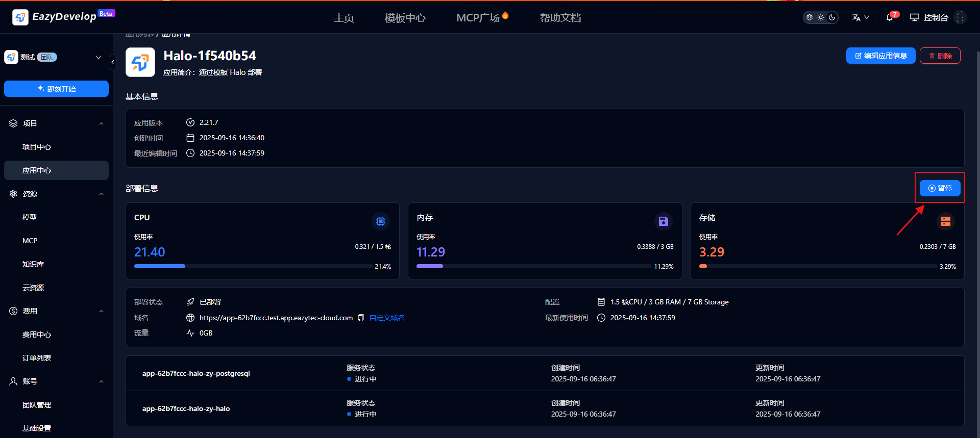Select the app-62b7fccc-halo-zy-postgresql service row
This screenshot has width=980, height=438.
(x=196, y=373)
